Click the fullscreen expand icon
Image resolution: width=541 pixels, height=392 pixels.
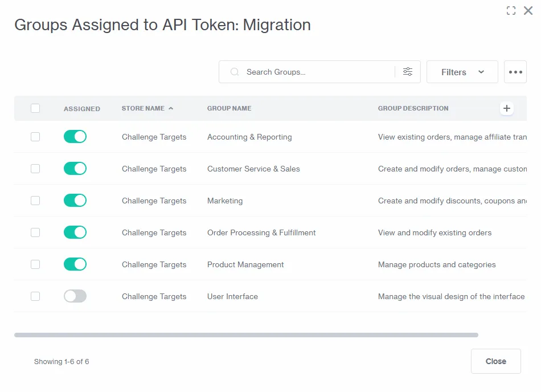[511, 11]
